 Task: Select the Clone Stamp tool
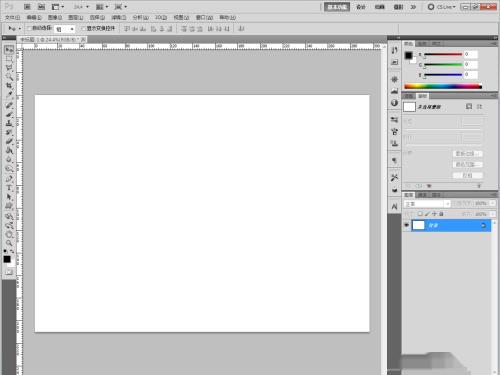pos(9,123)
